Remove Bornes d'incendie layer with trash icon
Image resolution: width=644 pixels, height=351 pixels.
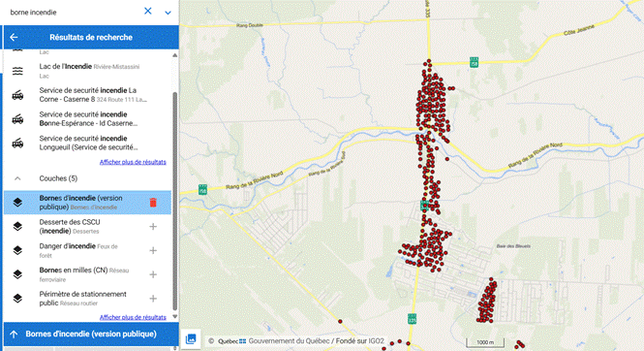click(153, 203)
